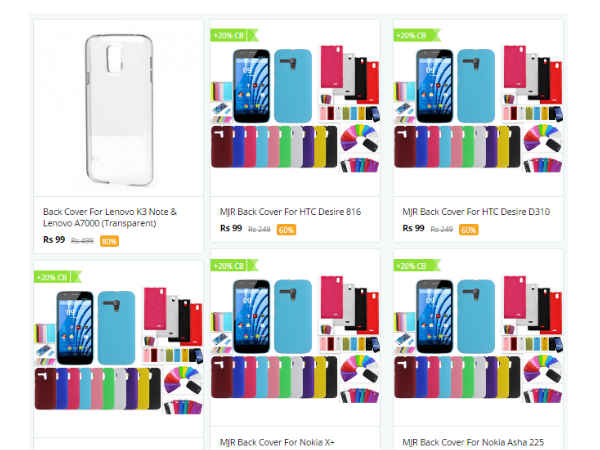Open MJR Back Cover For HTC Desire D310

[476, 212]
